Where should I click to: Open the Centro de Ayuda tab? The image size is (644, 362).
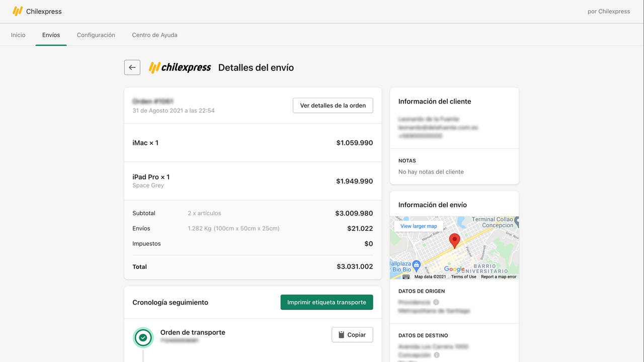154,35
